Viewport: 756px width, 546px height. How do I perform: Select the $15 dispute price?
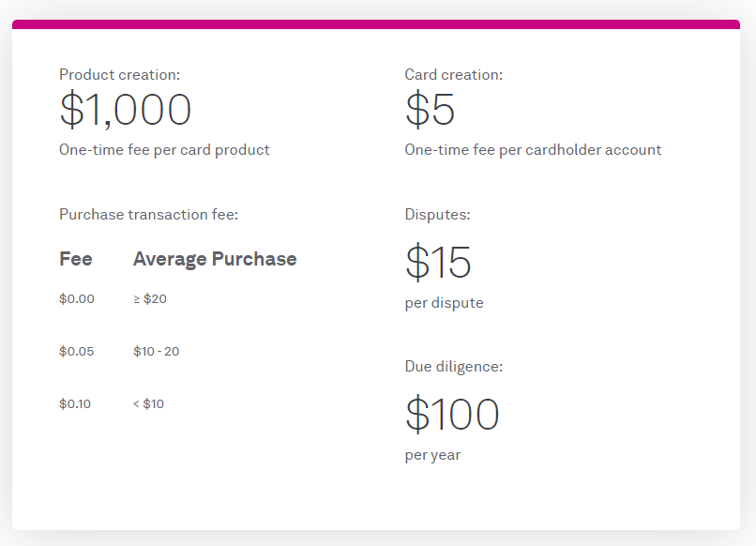click(438, 263)
